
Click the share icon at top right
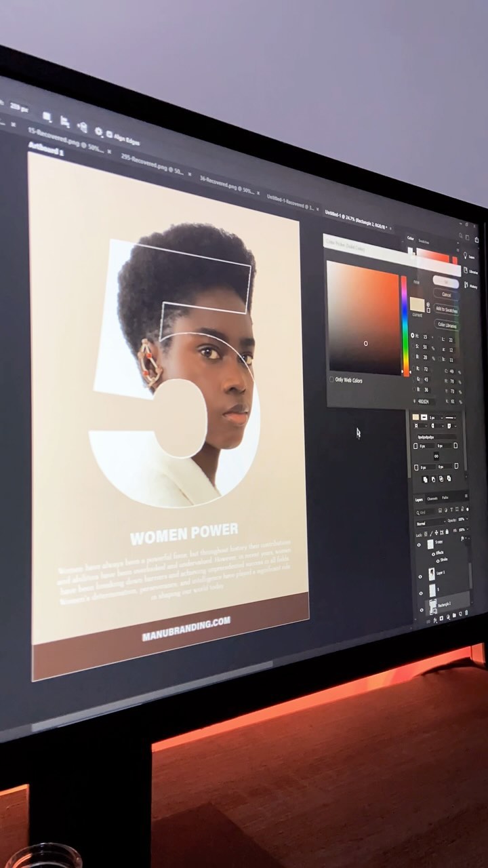(x=476, y=239)
